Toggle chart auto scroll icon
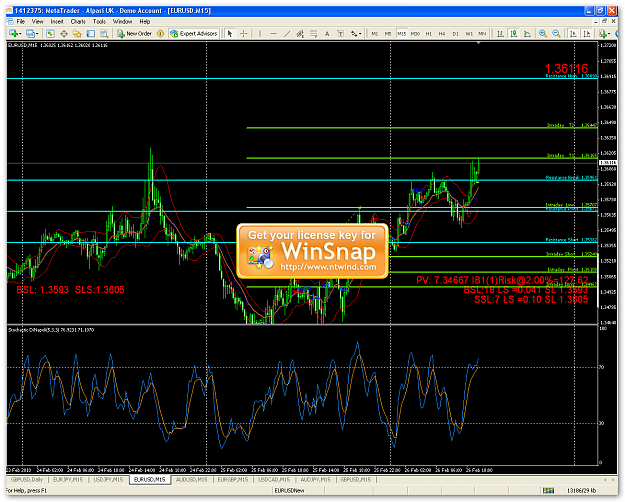 (573, 34)
